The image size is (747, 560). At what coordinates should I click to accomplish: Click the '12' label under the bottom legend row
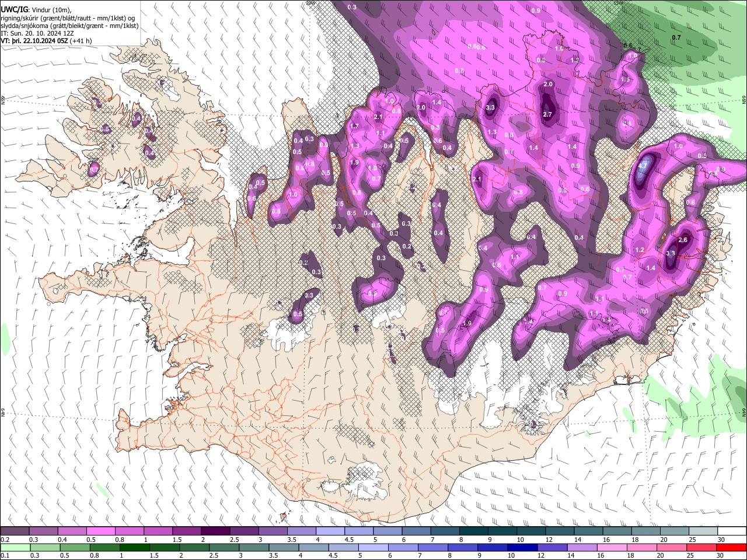point(540,555)
